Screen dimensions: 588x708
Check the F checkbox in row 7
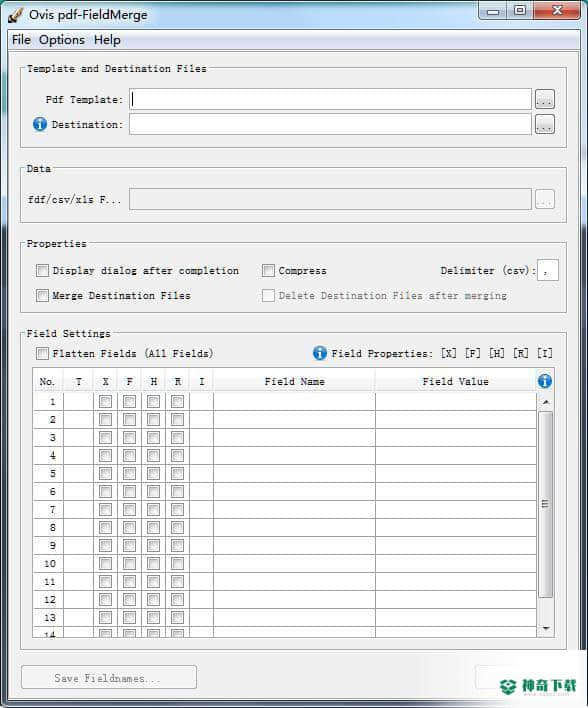point(129,510)
